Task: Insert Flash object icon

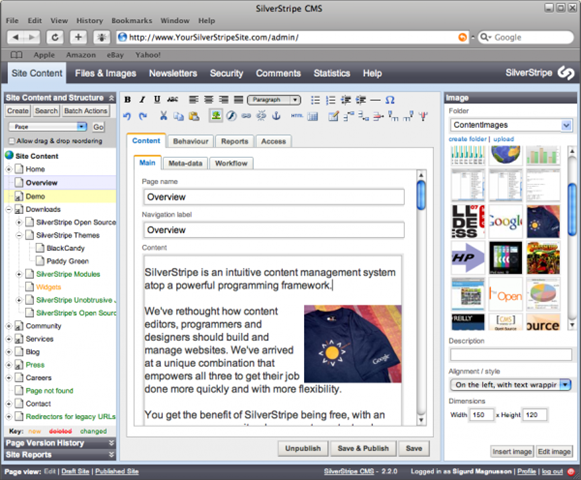Action: click(232, 116)
